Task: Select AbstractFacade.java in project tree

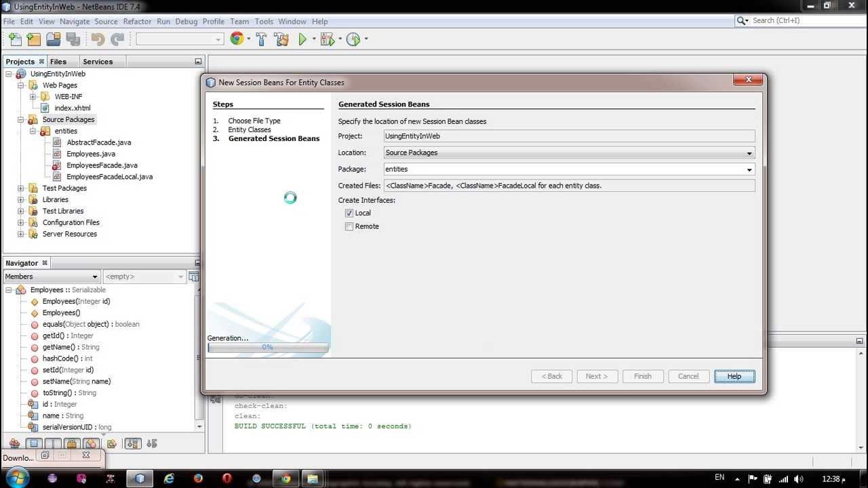Action: pyautogui.click(x=99, y=142)
